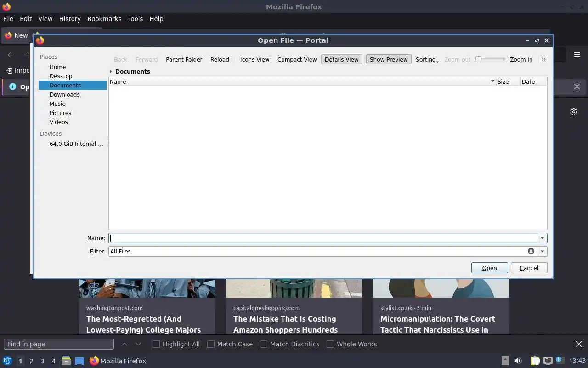Select Downloads in Places
588x368 pixels.
coord(73,94)
